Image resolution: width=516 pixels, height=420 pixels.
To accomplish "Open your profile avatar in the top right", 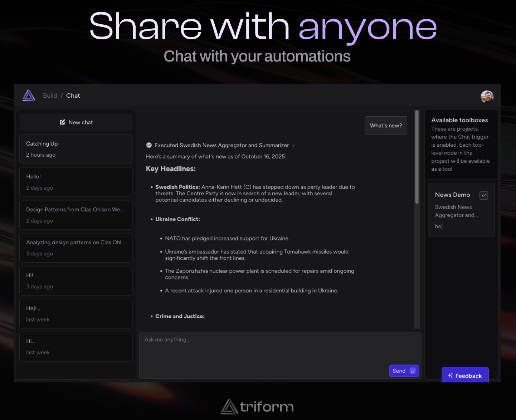I will point(487,97).
